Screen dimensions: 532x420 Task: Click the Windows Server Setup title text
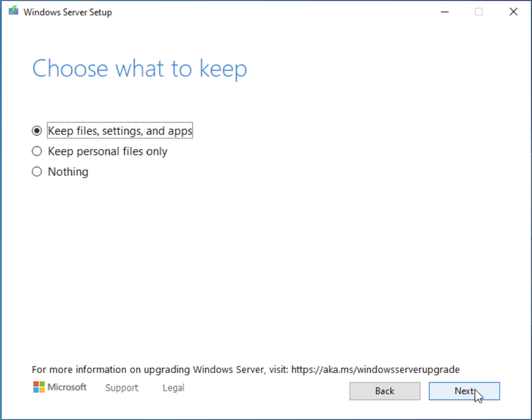point(68,12)
